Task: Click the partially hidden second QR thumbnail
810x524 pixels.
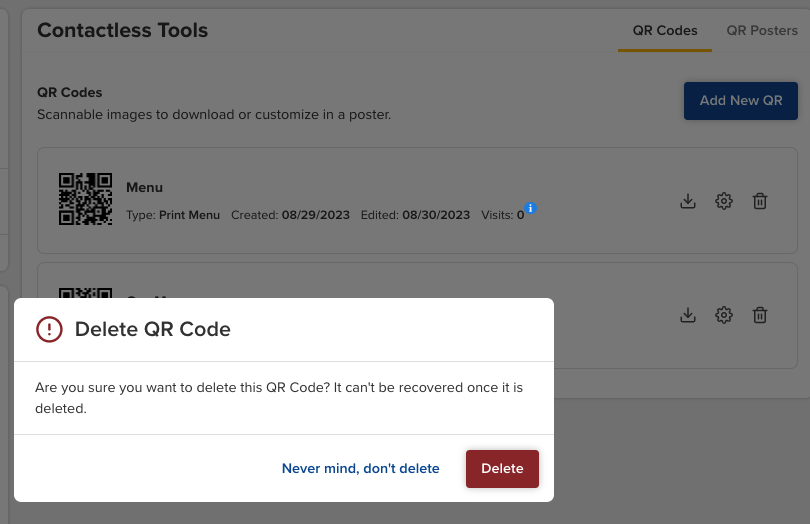Action: coord(85,293)
